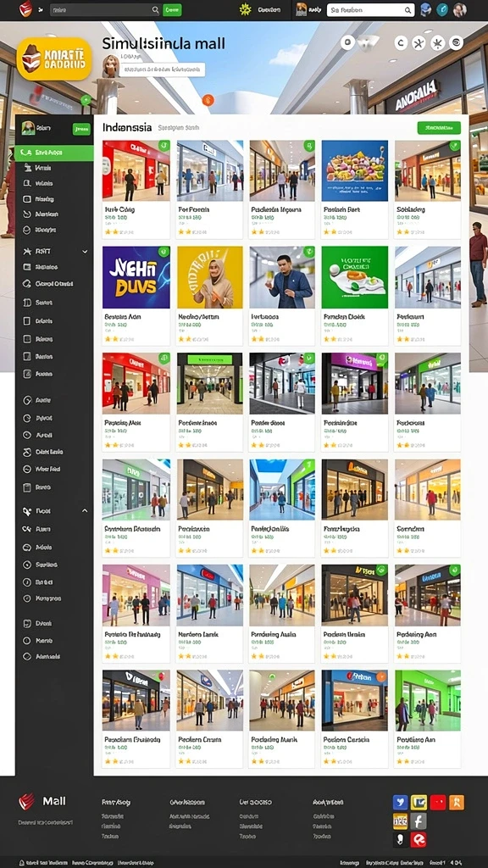
Task: Click the red YouTube icon in the footer
Action: (438, 802)
